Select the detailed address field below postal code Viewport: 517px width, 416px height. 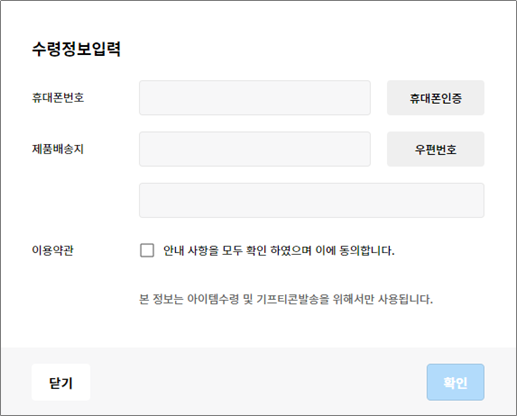[x=312, y=200]
